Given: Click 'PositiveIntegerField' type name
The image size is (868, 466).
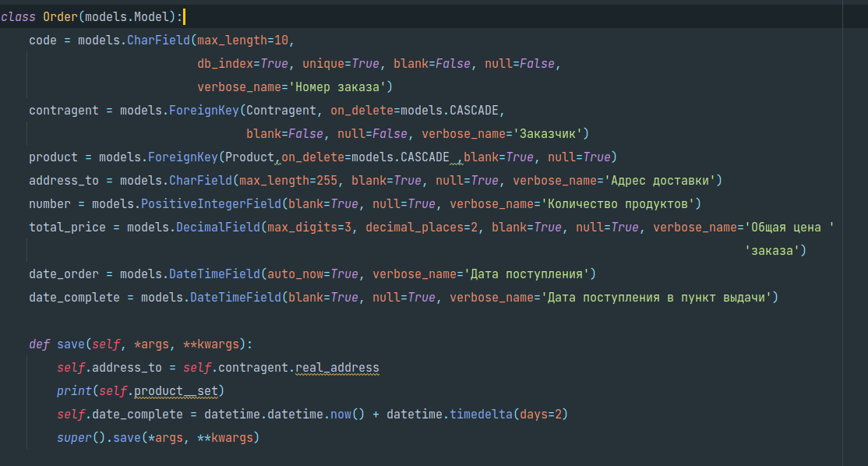Looking at the screenshot, I should [211, 203].
